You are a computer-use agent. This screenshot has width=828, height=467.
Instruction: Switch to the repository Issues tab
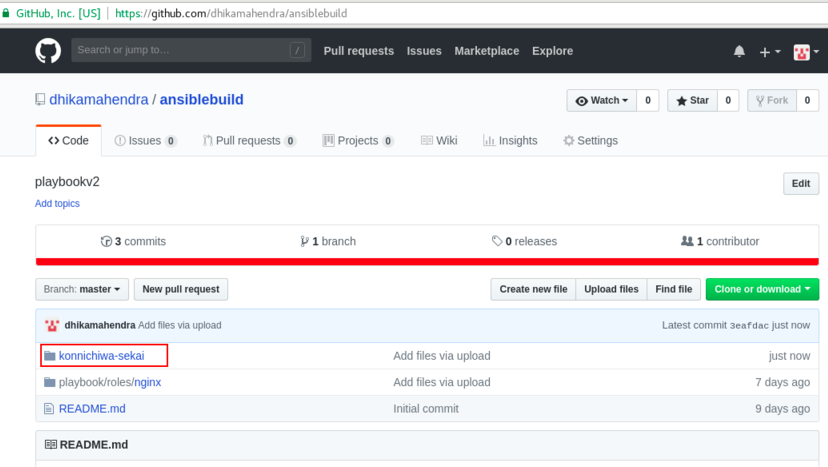point(145,141)
